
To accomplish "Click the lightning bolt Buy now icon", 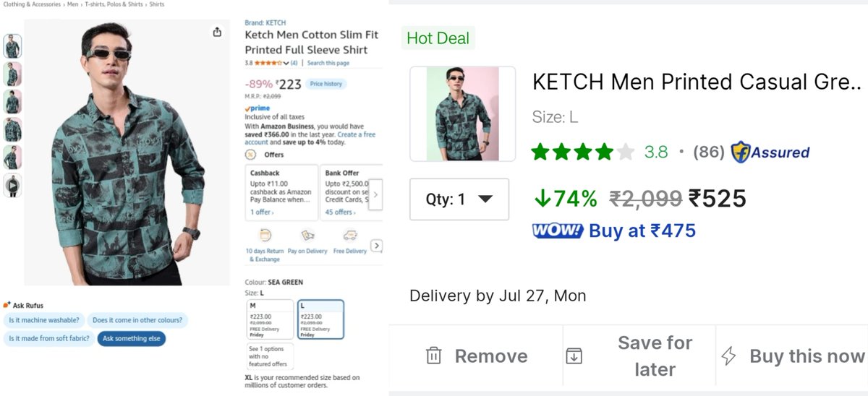I will (729, 356).
